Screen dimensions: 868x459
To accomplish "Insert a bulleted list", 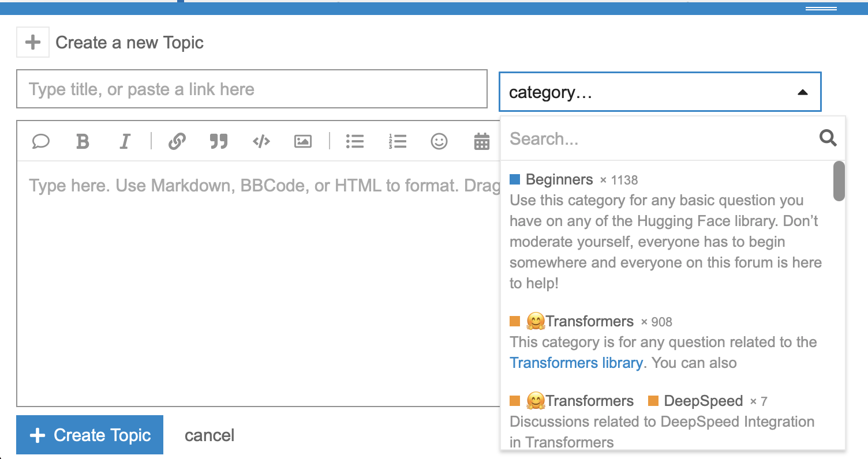I will coord(354,141).
